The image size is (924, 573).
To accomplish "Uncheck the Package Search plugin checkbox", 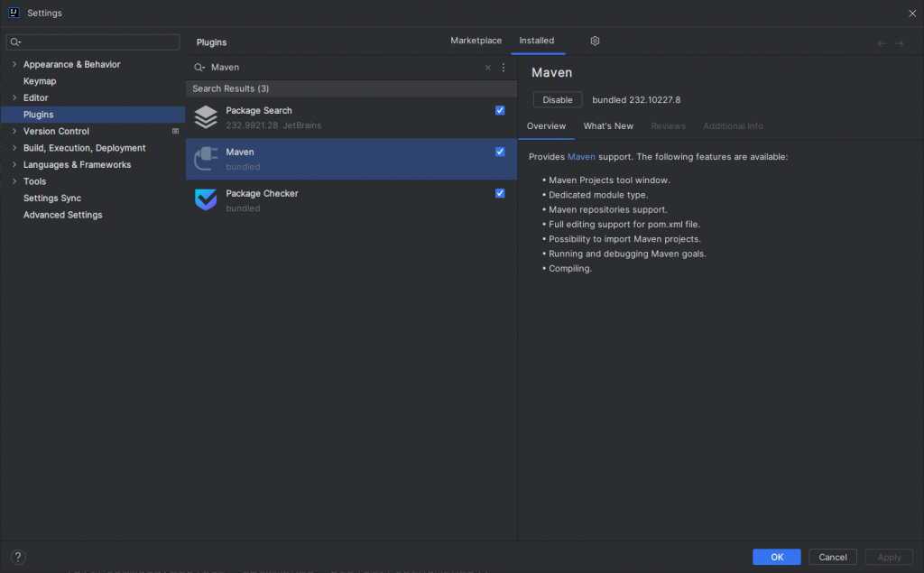I will click(500, 110).
